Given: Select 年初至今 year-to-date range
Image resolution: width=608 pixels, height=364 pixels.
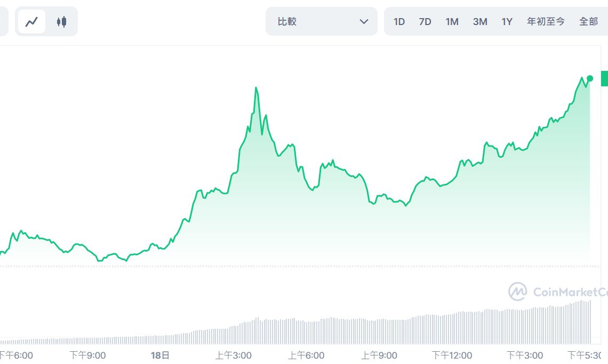Looking at the screenshot, I should 546,22.
